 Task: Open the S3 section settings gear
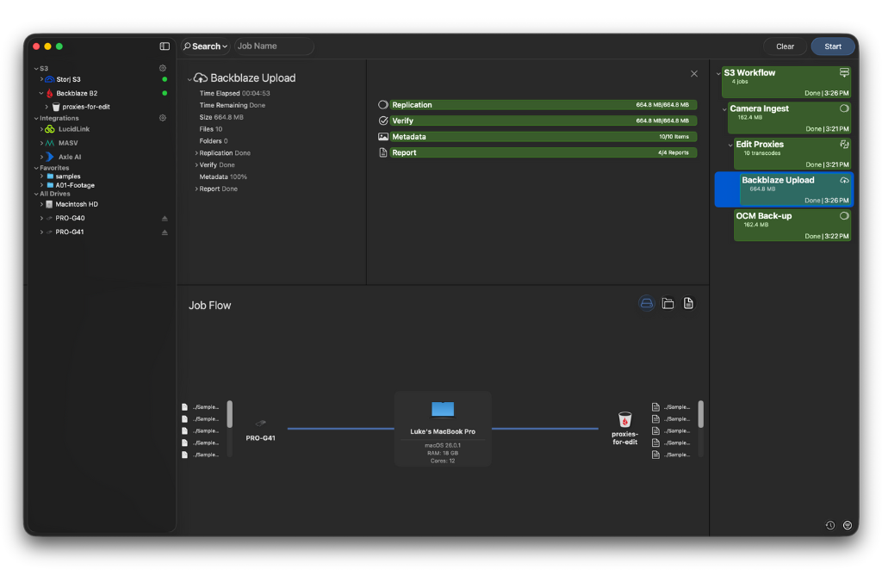(161, 68)
